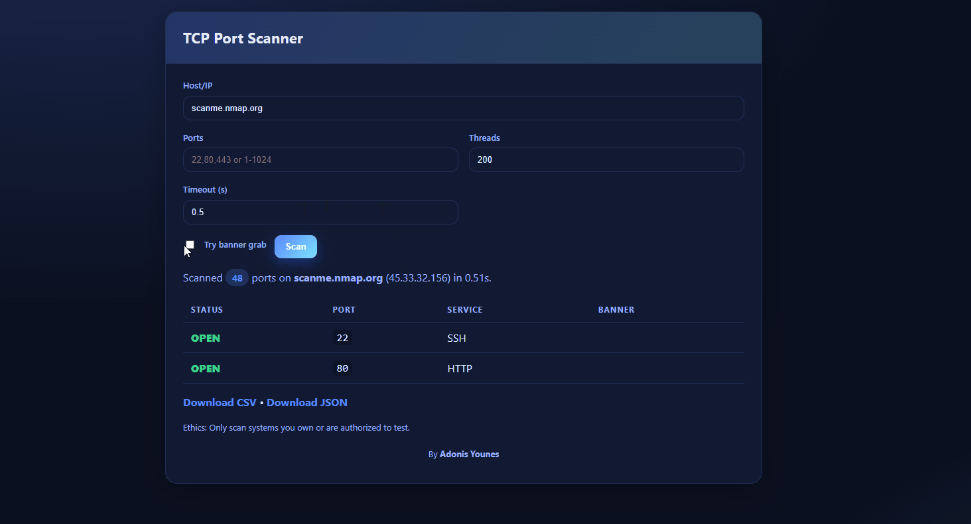This screenshot has height=524, width=971.
Task: Click the Timeout (s) input field
Action: tap(320, 212)
